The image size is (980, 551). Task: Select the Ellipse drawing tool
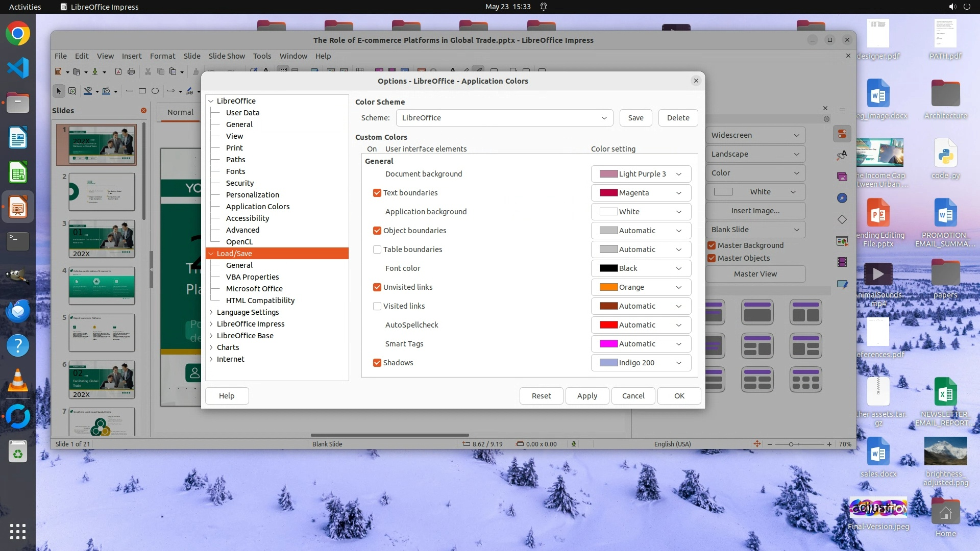155,91
